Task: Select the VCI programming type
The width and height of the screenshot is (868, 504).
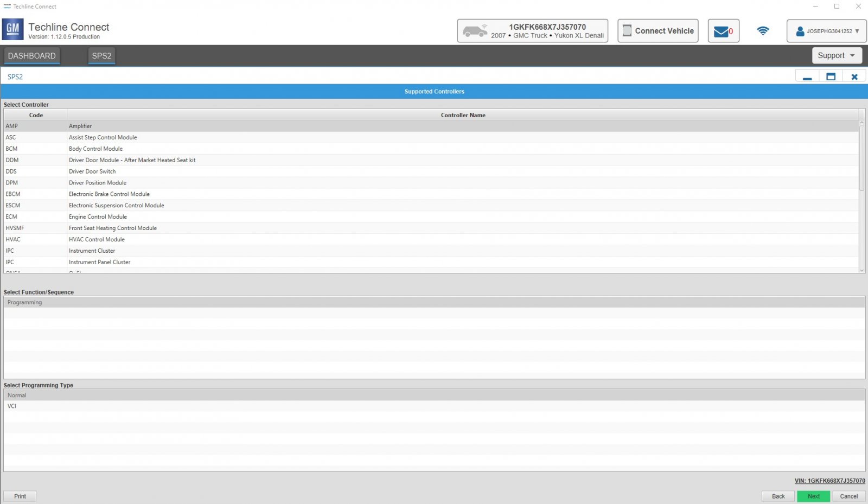Action: point(435,406)
